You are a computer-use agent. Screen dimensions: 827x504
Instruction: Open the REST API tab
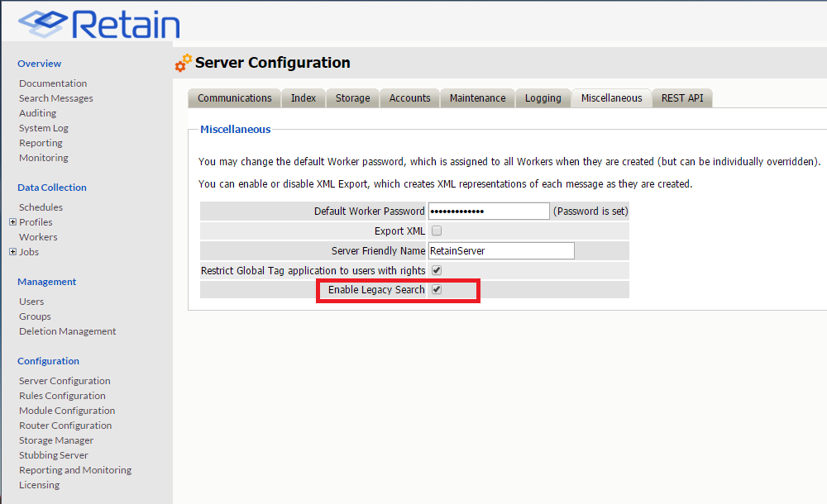682,98
